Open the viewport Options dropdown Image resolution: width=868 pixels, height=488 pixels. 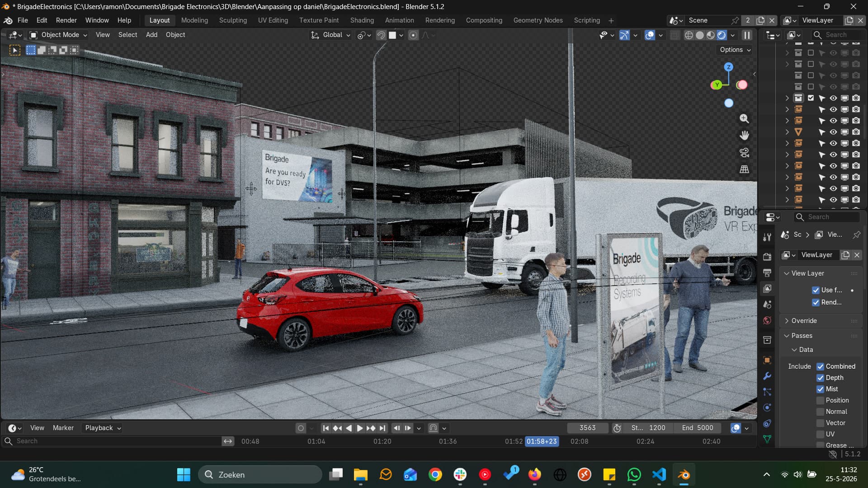(x=735, y=50)
